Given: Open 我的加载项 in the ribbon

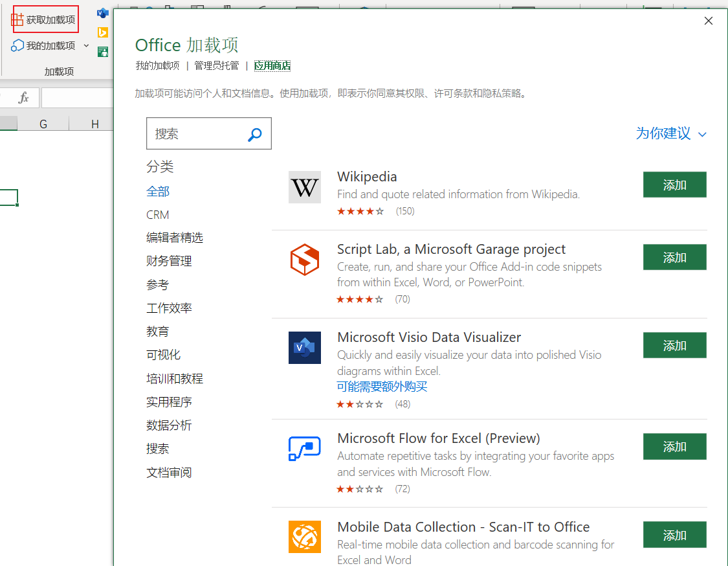Looking at the screenshot, I should pos(43,45).
